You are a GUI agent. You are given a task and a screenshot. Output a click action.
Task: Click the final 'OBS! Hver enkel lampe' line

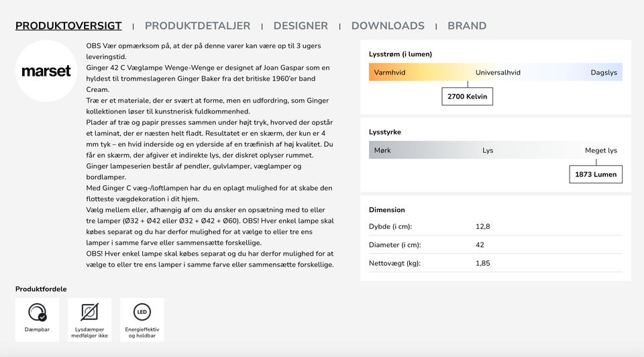point(210,259)
